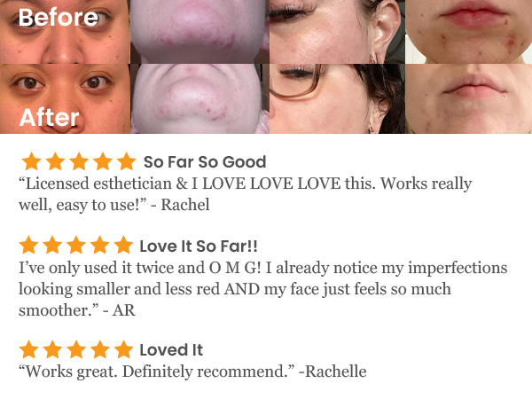Screen dimensions: 532x399
Task: Open the before photo of lips and blemished chin
Action: 468,32
